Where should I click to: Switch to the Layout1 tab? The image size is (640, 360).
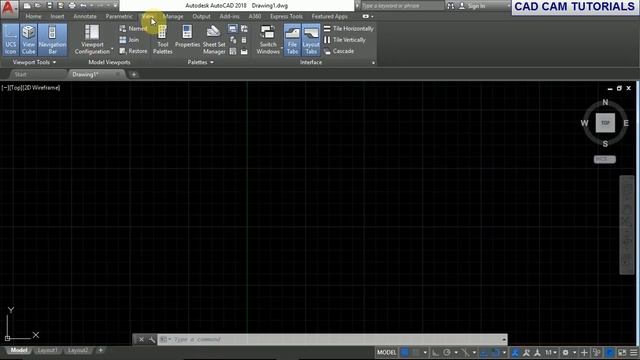point(47,351)
